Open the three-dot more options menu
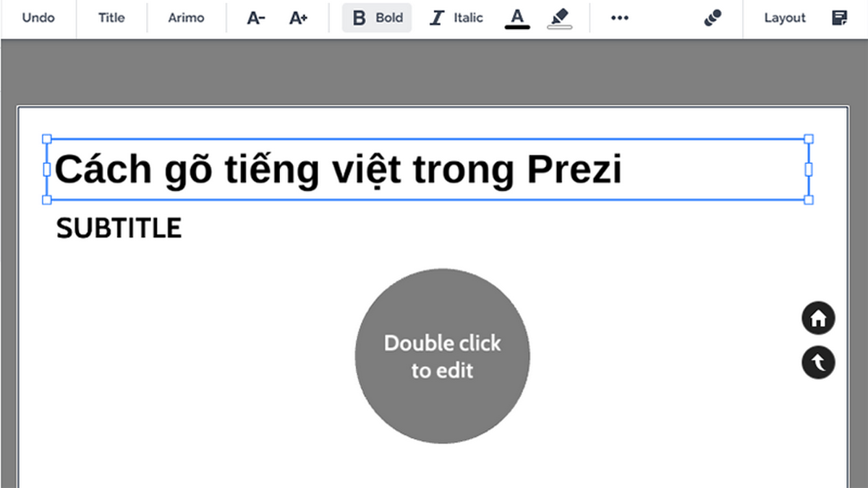 point(619,18)
